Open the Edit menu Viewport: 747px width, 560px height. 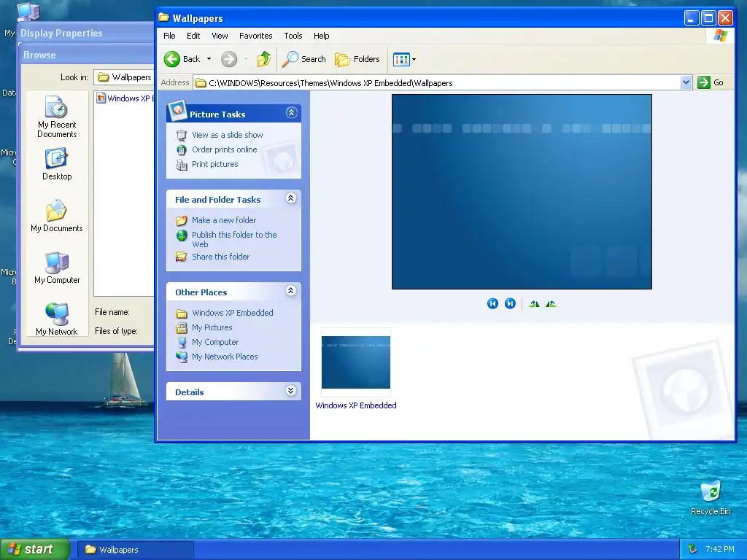coord(193,36)
